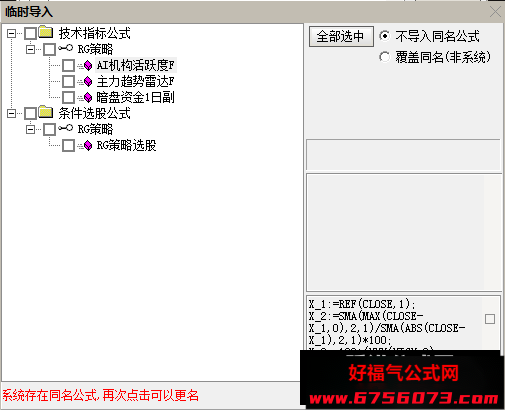Click the key icon of RG策略 under 技术指标公式
The height and width of the screenshot is (410, 505).
point(65,48)
